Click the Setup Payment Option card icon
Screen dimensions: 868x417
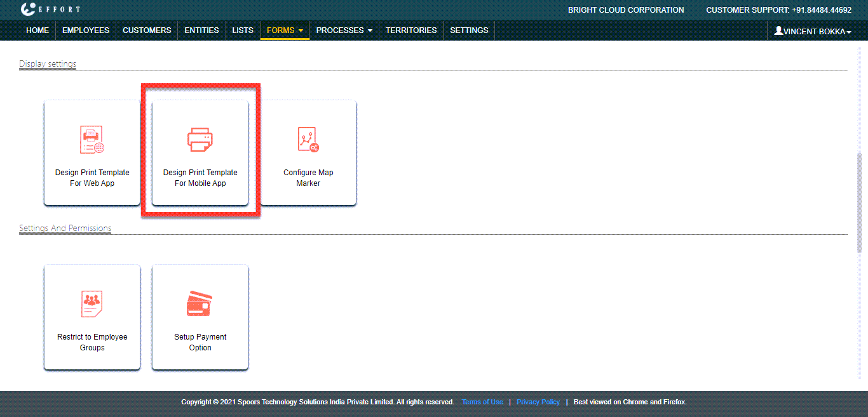coord(200,304)
